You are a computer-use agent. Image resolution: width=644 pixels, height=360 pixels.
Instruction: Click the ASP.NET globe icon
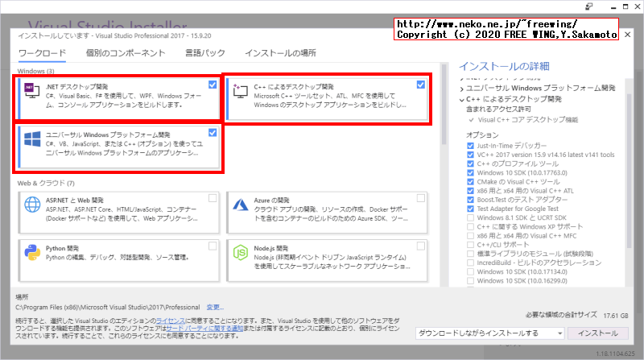32,205
